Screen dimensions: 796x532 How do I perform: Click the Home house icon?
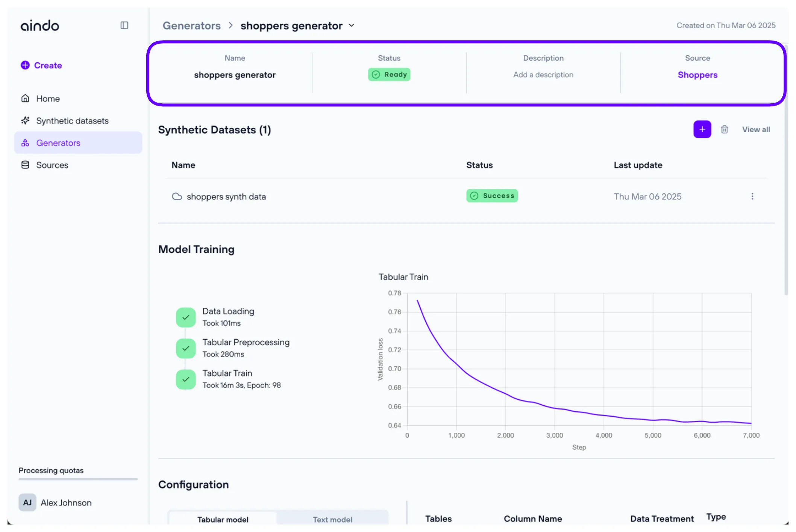(x=25, y=98)
